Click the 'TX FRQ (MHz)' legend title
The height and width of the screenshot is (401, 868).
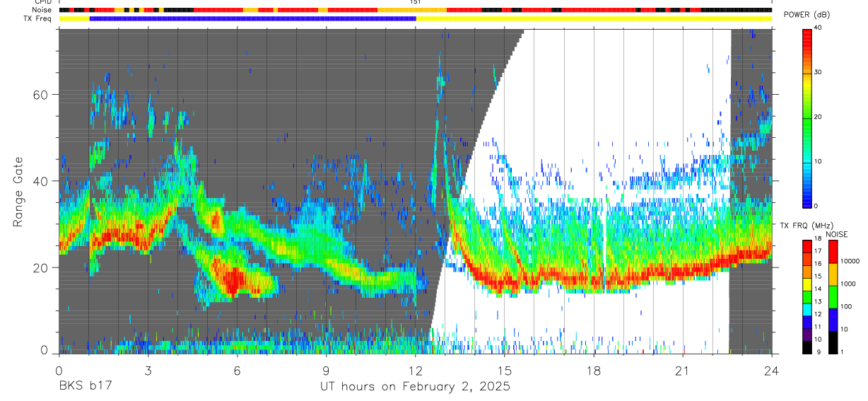pos(806,226)
